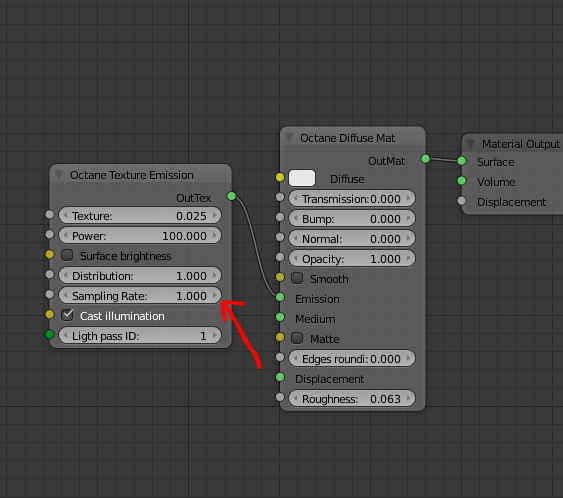Click the Displacement socket on Material Output
This screenshot has height=498, width=563.
coord(462,201)
